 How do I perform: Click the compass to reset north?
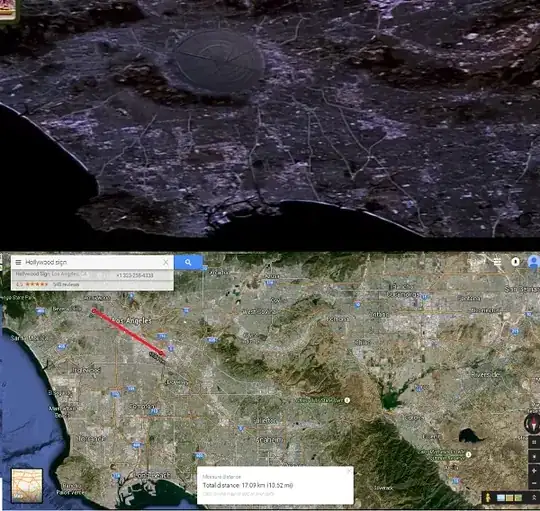tap(531, 423)
